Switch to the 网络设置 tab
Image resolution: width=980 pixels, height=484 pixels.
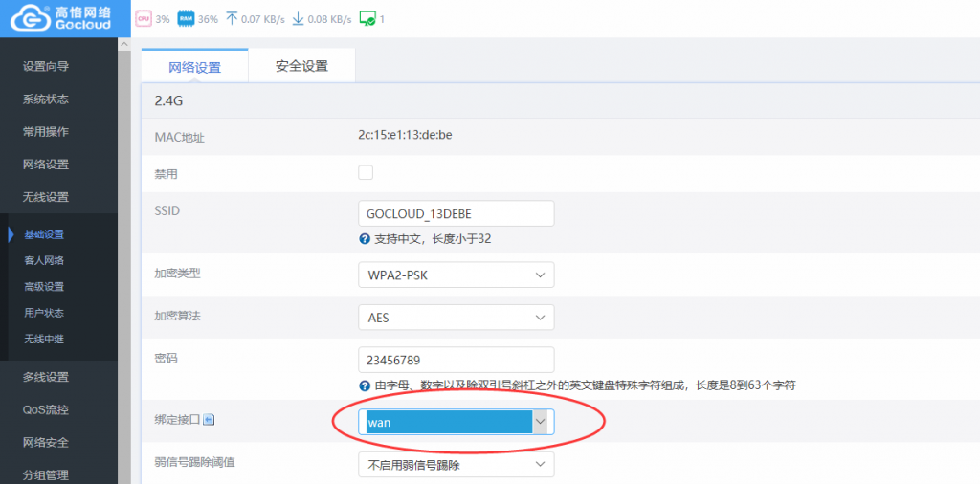pos(195,67)
